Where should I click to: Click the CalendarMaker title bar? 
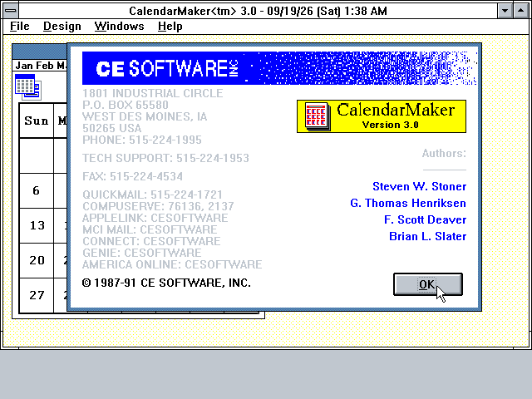(258, 11)
